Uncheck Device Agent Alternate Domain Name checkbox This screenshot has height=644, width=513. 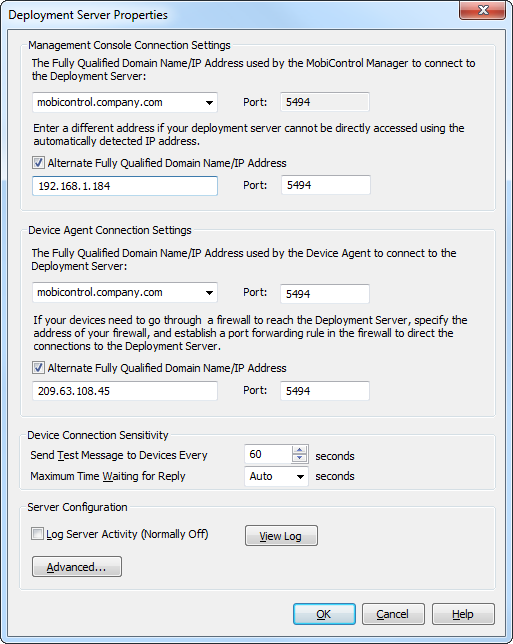(38, 368)
